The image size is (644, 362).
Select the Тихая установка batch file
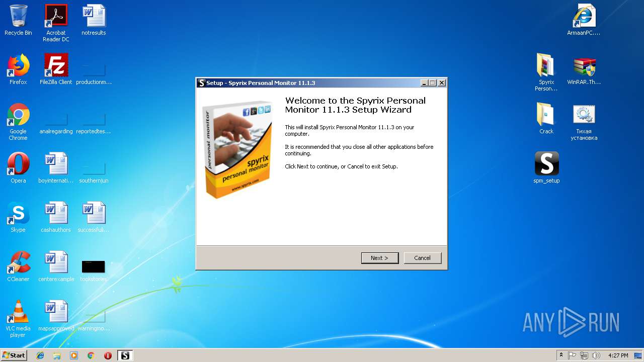pos(584,122)
